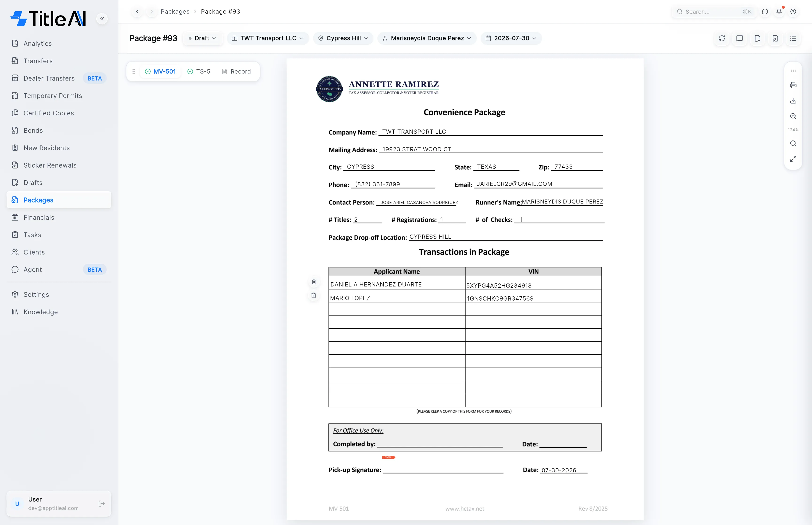Go to Dealer Transfers section

point(59,78)
